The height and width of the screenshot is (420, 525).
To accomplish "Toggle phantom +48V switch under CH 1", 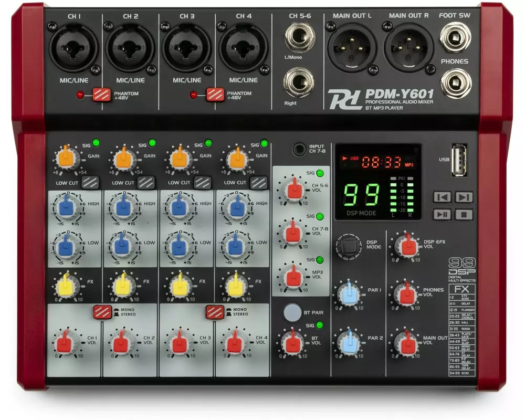I will point(101,95).
